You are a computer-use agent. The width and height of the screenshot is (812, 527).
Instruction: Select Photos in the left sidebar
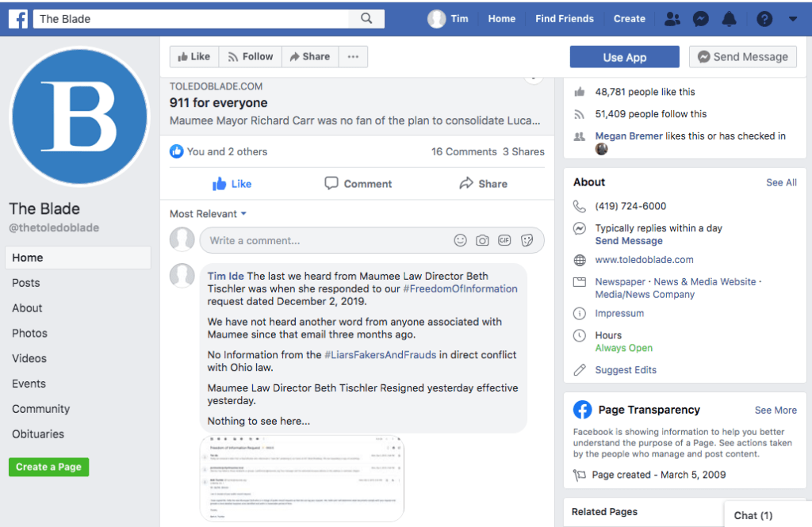tap(29, 334)
